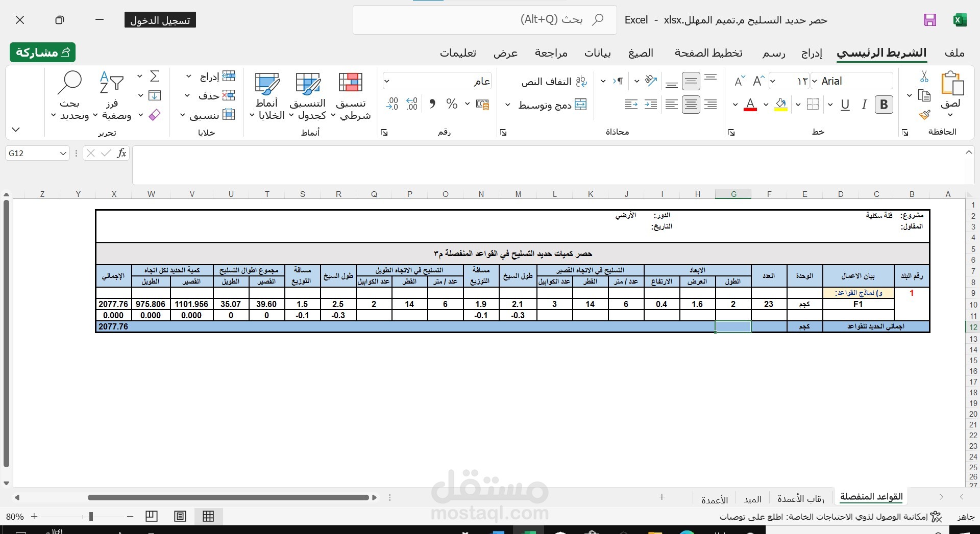Click the Share button (مشاركة)
This screenshot has width=980, height=534.
(42, 52)
